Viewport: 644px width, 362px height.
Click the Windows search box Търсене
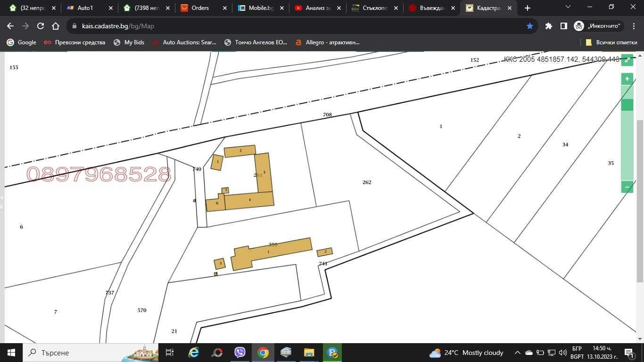click(90, 353)
